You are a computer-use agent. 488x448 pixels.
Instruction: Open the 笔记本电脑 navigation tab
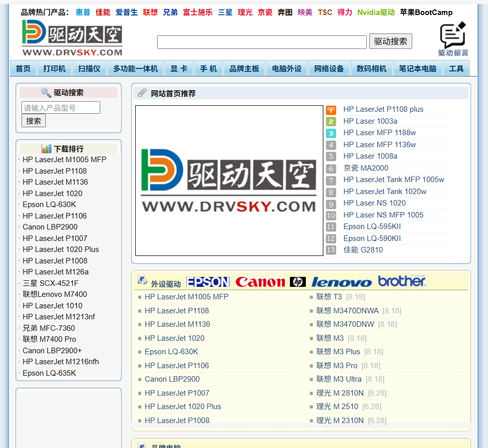coord(418,68)
